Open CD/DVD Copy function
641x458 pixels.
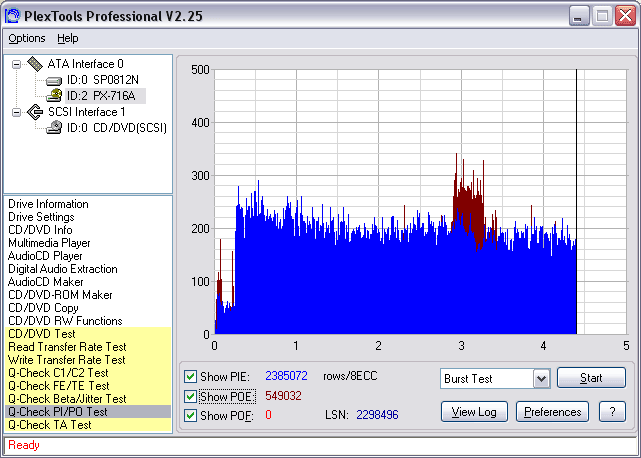[43, 308]
